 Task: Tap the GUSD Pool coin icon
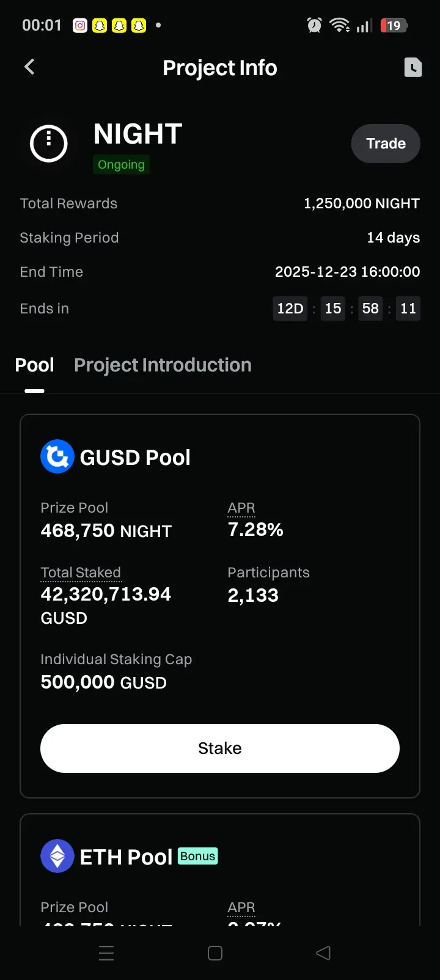pyautogui.click(x=57, y=457)
